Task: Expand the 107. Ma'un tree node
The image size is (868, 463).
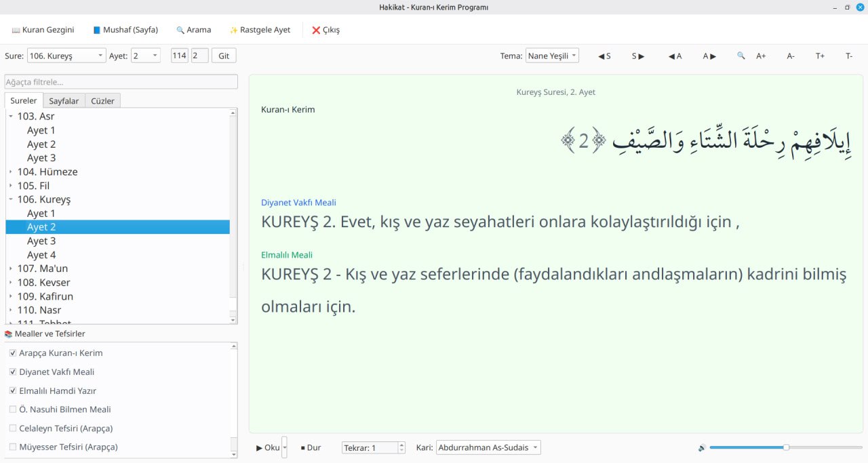Action: tap(11, 268)
